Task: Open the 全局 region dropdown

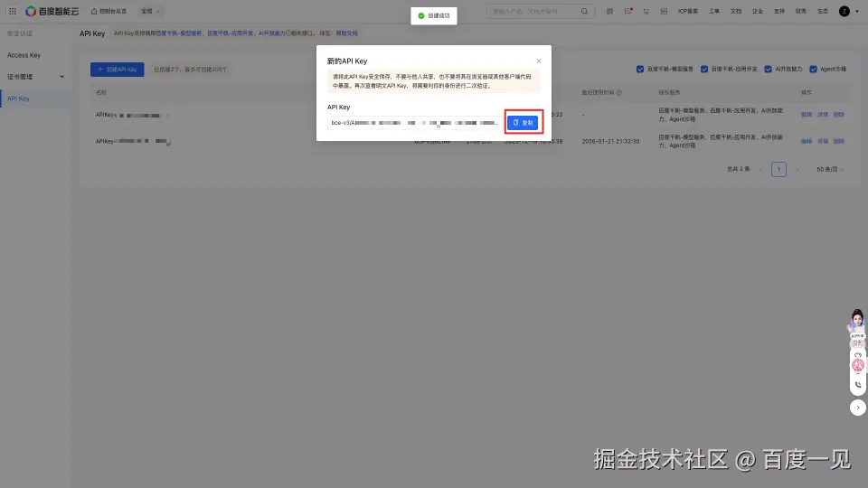Action: point(150,11)
